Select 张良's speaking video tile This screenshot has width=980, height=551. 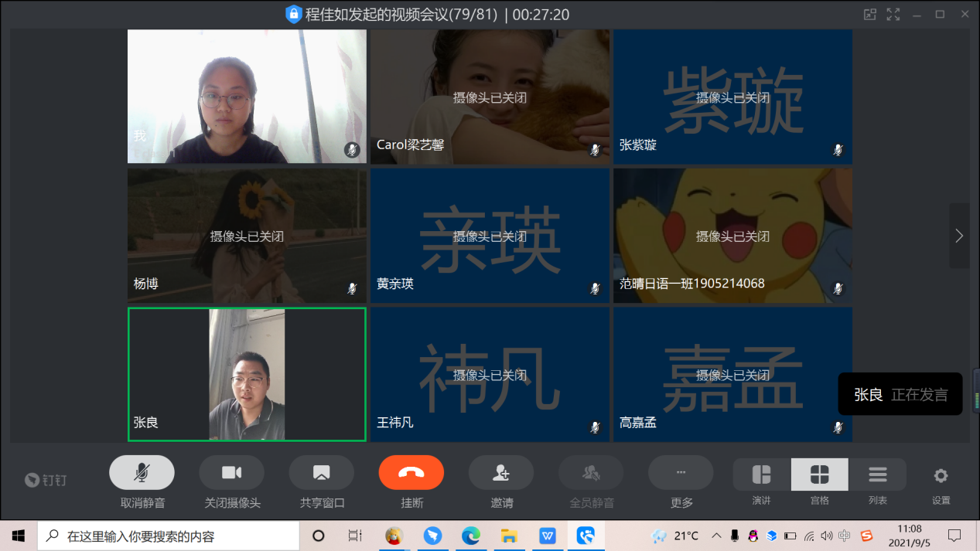tap(247, 374)
